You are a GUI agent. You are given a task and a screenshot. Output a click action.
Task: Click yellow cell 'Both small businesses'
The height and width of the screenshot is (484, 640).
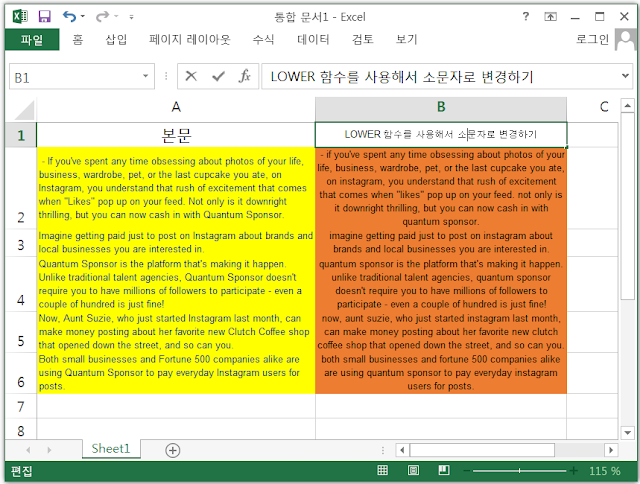(x=176, y=373)
